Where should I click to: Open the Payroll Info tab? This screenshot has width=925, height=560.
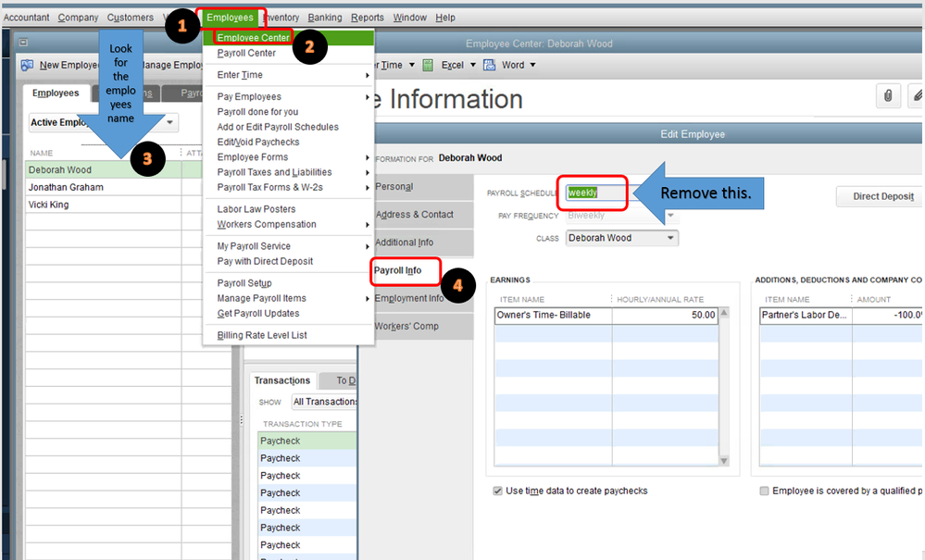(397, 270)
